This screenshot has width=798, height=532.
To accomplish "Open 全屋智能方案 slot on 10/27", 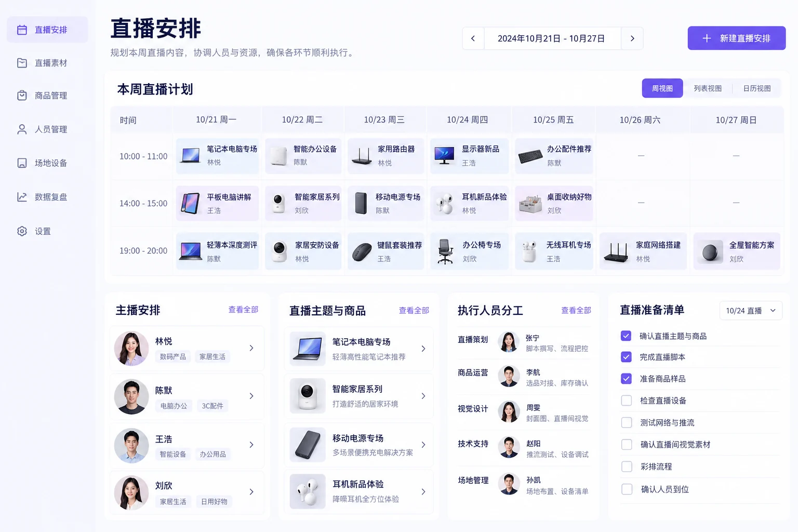I will [737, 251].
